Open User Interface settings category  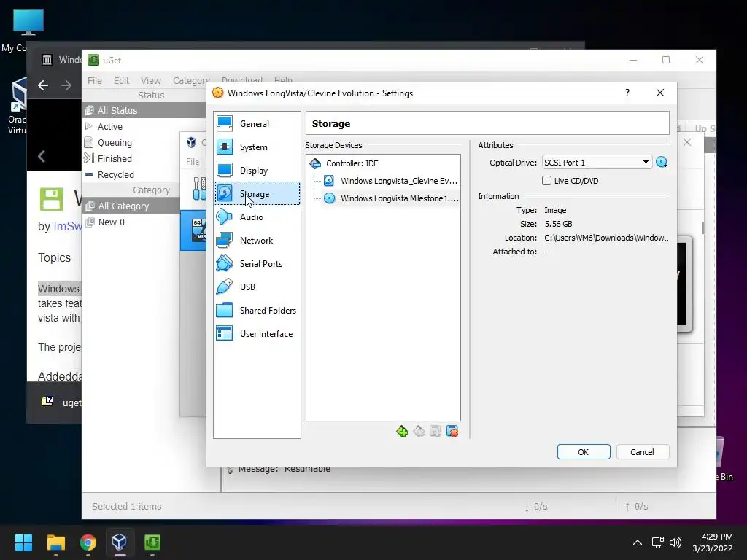[257, 334]
